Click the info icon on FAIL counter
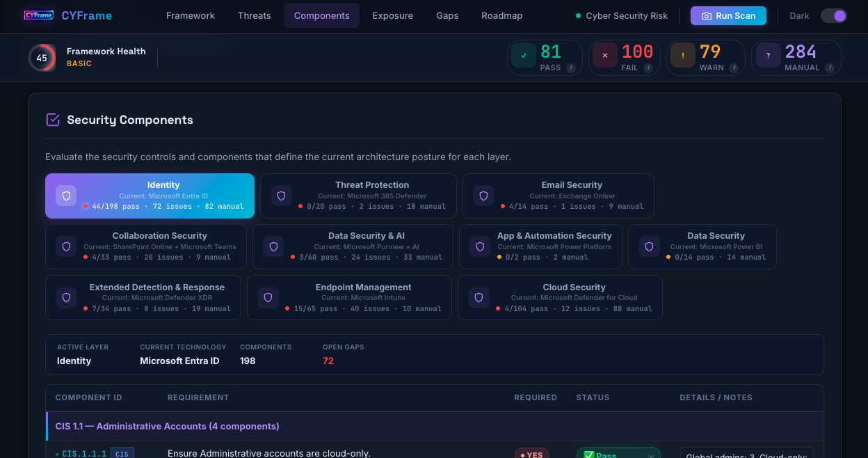Image resolution: width=868 pixels, height=458 pixels. (648, 68)
